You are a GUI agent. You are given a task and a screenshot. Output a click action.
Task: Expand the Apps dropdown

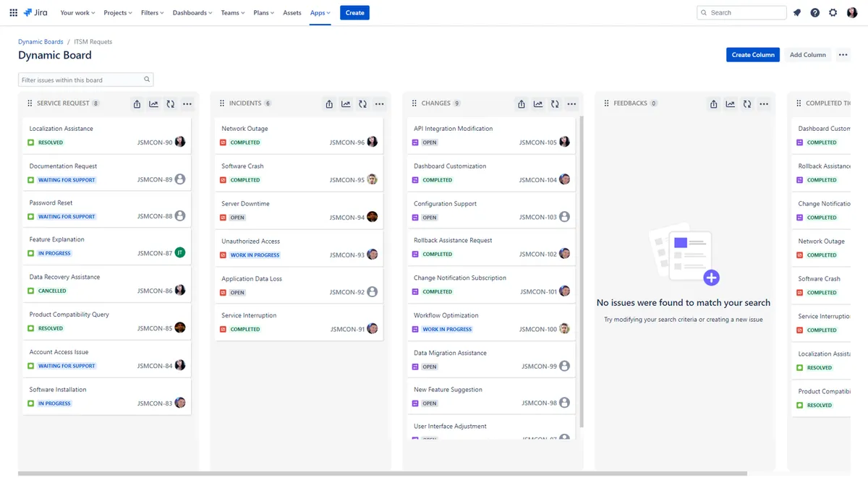320,12
